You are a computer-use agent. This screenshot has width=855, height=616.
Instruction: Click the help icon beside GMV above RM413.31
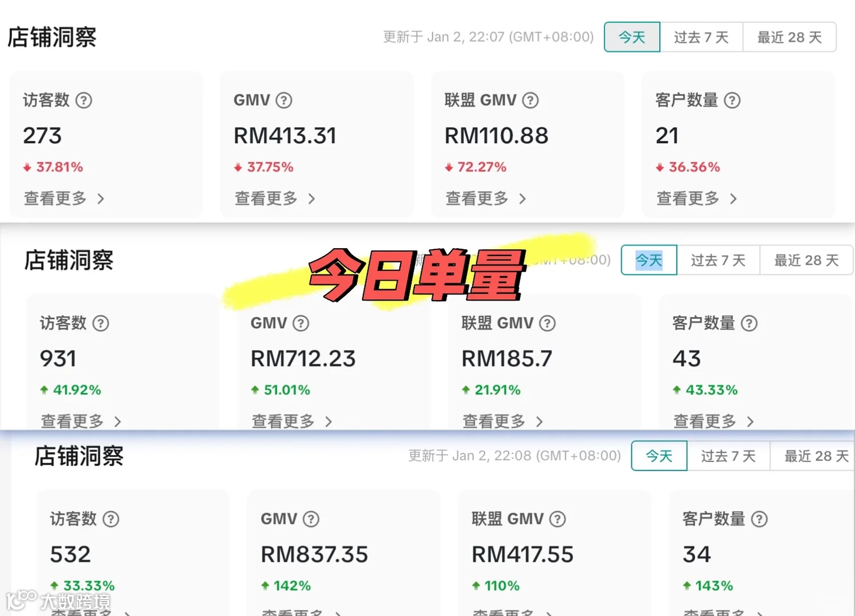(284, 100)
